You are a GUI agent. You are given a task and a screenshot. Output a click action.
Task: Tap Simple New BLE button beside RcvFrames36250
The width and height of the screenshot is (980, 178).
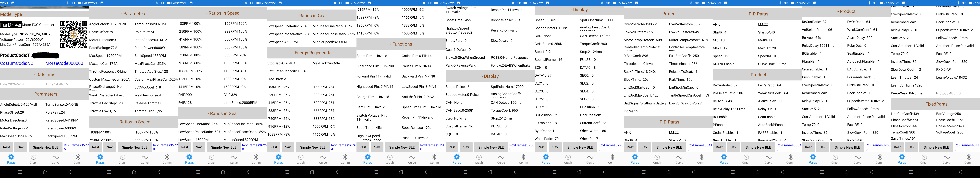[224, 147]
